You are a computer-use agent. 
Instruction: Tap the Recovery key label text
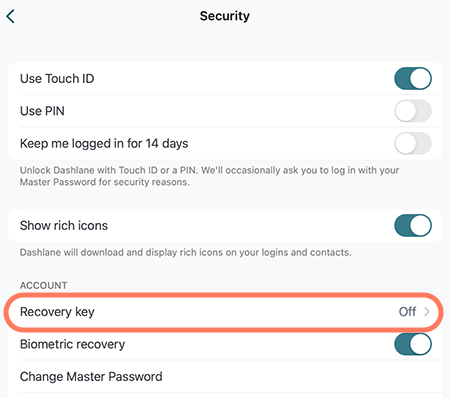click(57, 312)
